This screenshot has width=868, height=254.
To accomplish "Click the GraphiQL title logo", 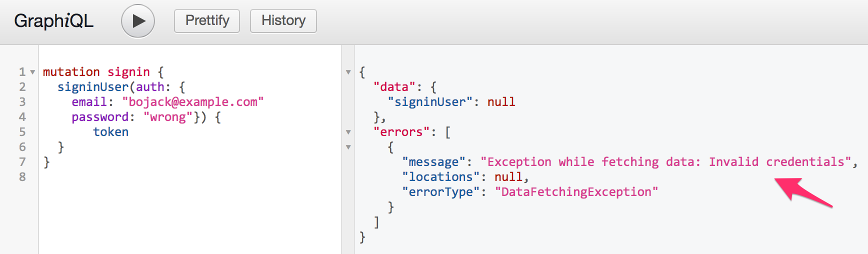I will coord(54,21).
